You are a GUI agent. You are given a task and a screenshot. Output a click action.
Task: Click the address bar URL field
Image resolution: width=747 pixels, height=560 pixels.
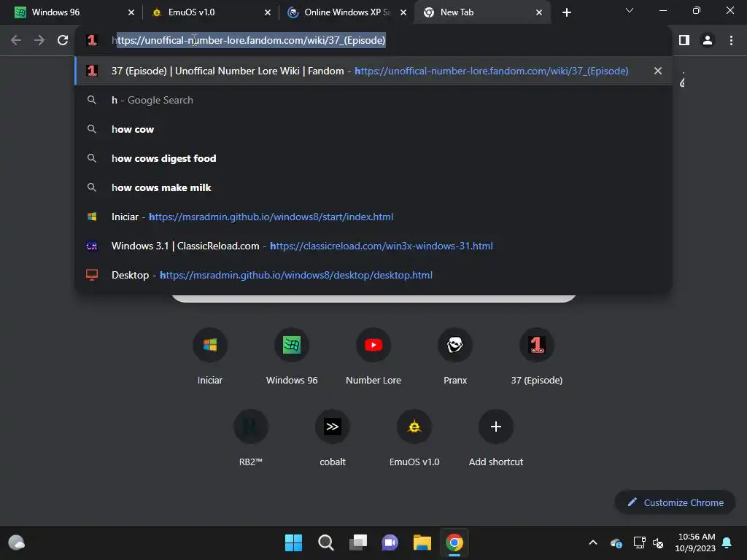(373, 41)
